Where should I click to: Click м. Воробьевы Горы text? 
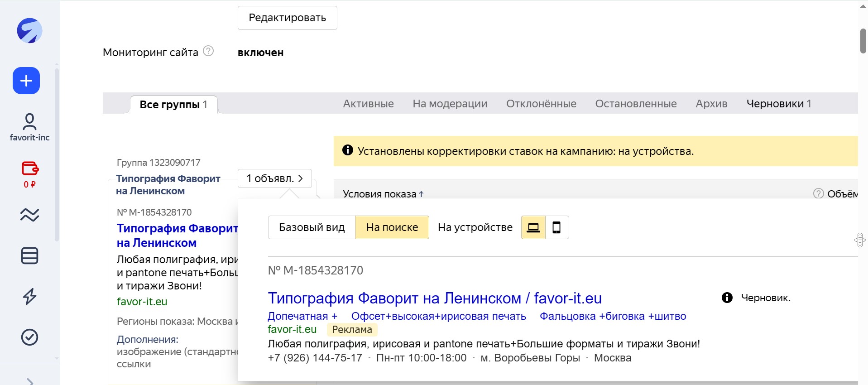click(530, 358)
